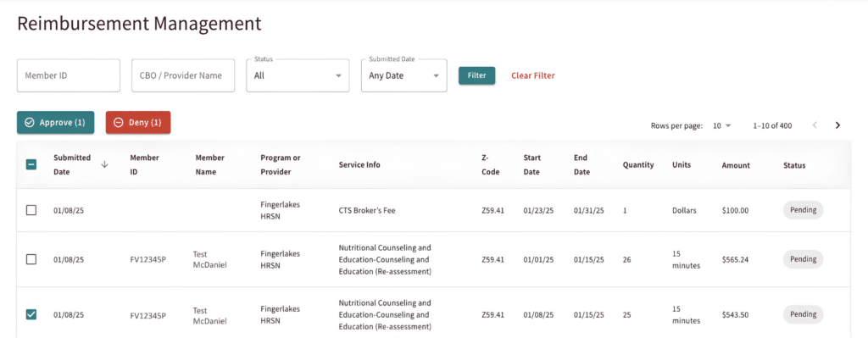Click the Approve (1) button
Image resolution: width=868 pixels, height=338 pixels.
coord(55,123)
